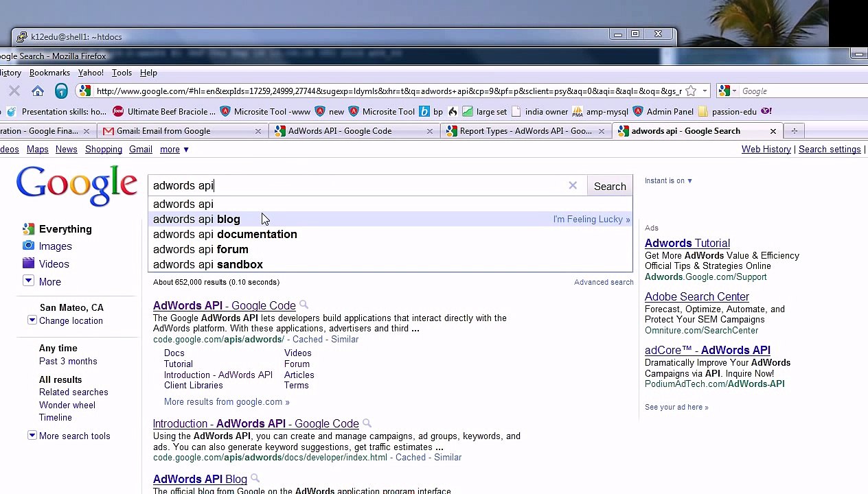The height and width of the screenshot is (494, 868).
Task: Open the URL bar history dropdown arrow
Action: pyautogui.click(x=705, y=91)
